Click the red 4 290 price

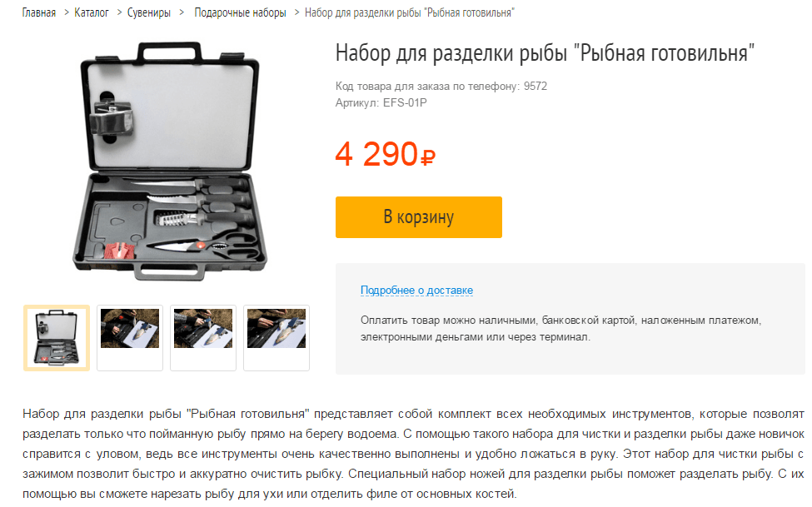point(376,154)
